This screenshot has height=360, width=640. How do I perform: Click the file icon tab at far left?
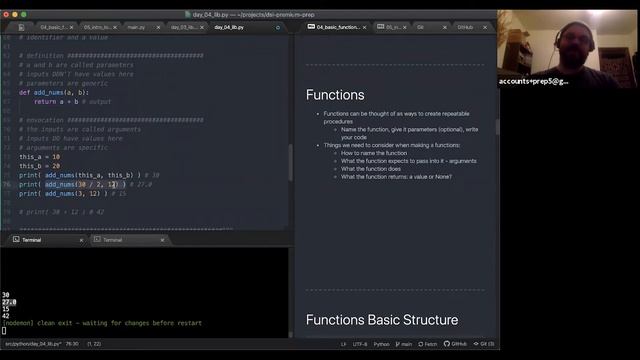click(x=21, y=27)
